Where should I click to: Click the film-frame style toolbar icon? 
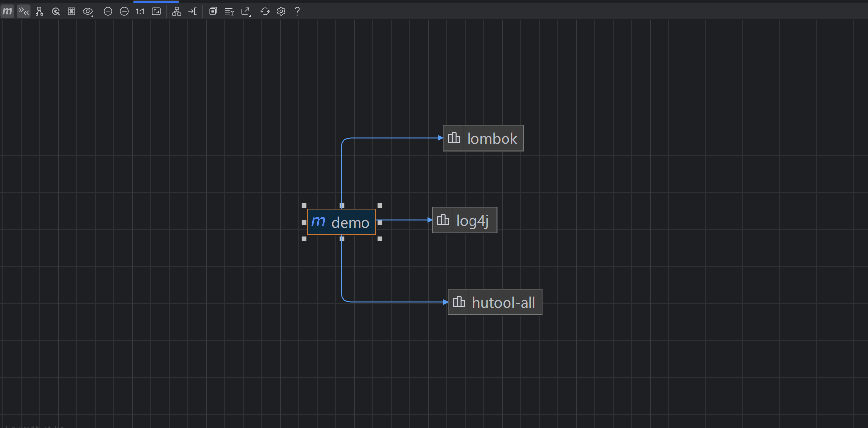click(72, 11)
